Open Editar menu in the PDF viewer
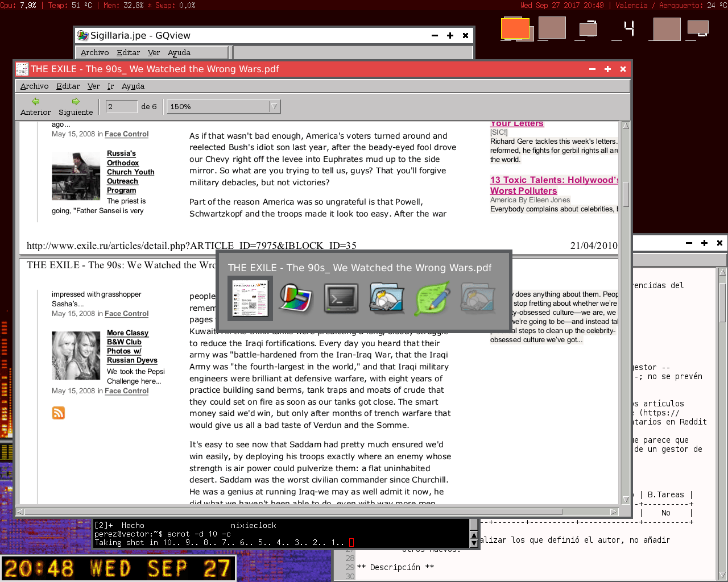 (x=68, y=86)
